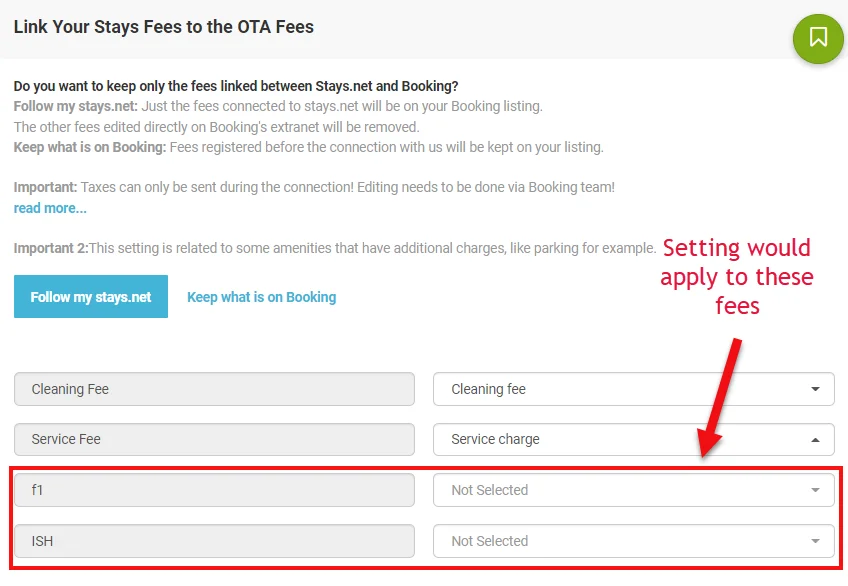Click the Cleaning fee dropdown arrow
Viewport: 848px width, 586px height.
point(816,389)
